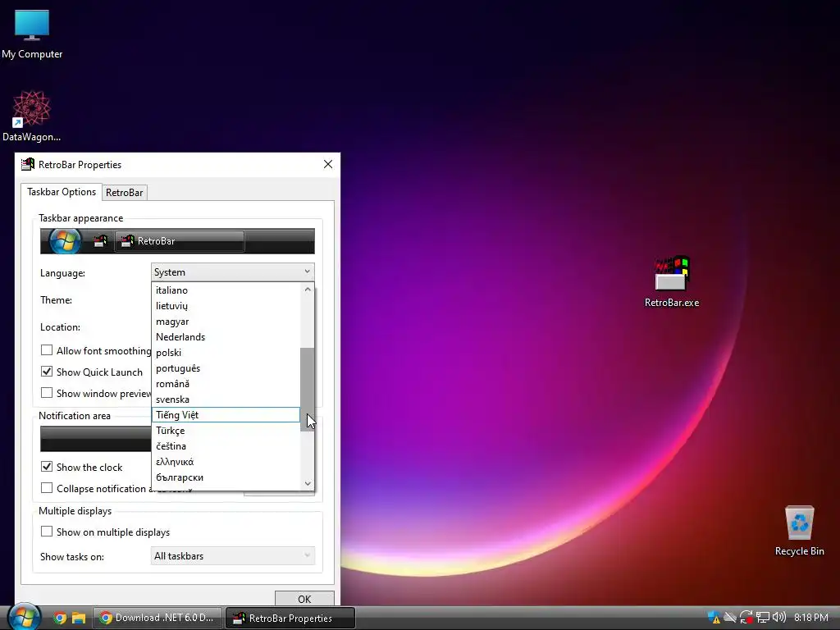Uncheck Show Quick Launch
Screen dimensions: 840x630
coord(47,372)
